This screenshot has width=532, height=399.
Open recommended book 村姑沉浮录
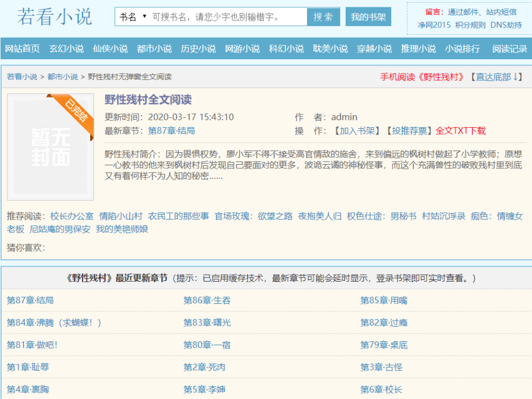[444, 216]
